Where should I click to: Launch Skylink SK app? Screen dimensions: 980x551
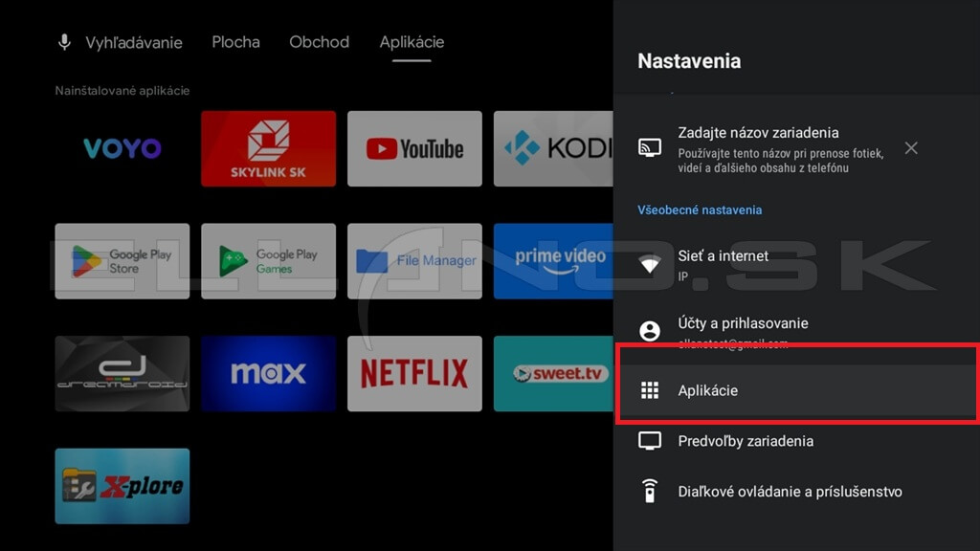point(268,148)
